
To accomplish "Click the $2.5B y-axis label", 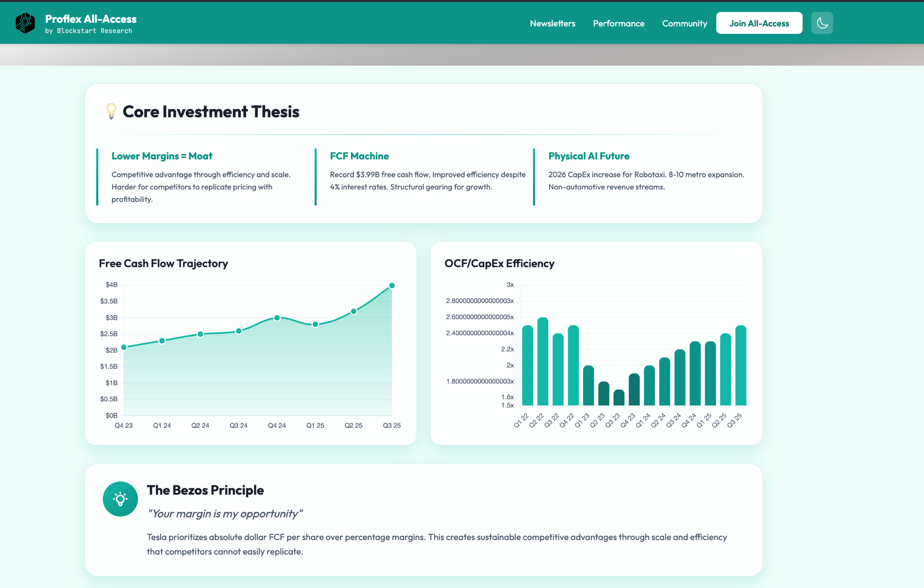I will 109,333.
